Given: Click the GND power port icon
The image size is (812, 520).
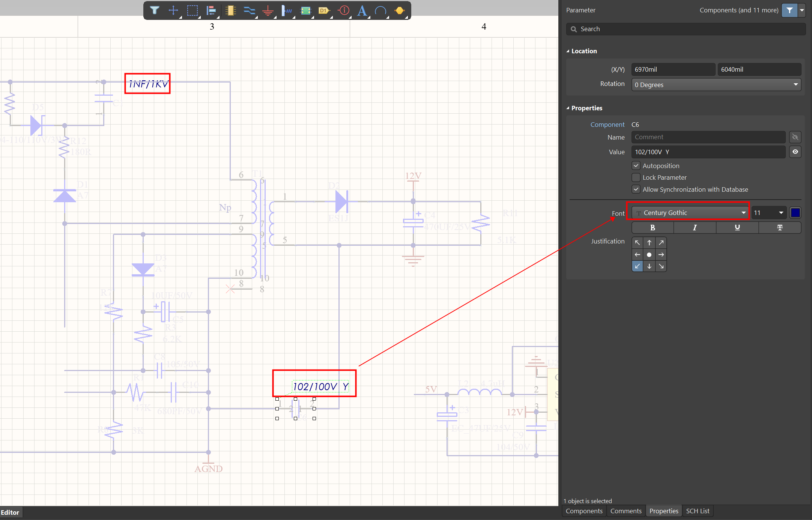Looking at the screenshot, I should pos(268,11).
